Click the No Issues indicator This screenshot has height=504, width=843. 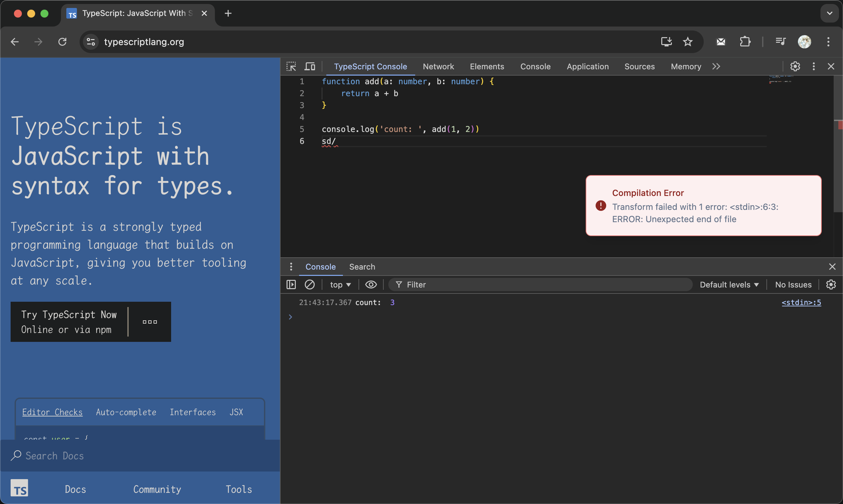point(793,284)
